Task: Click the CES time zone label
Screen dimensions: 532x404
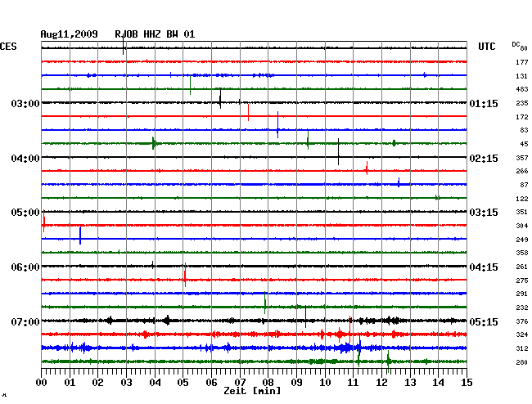Action: coord(8,47)
